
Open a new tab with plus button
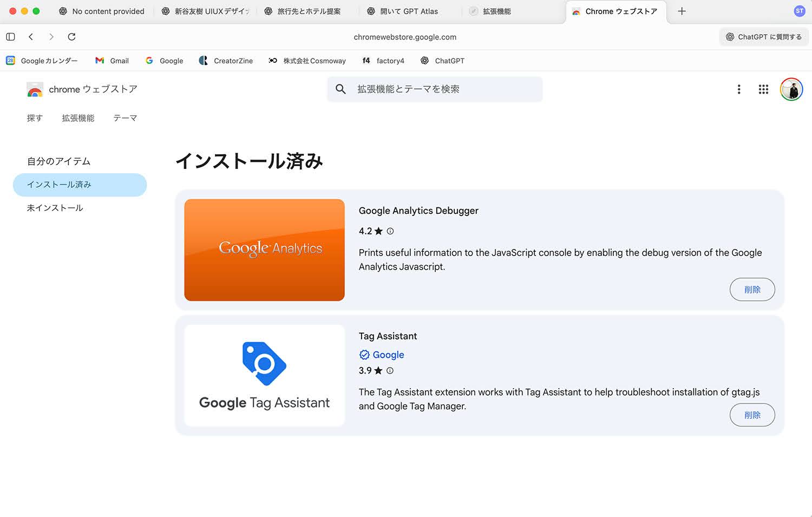(x=682, y=11)
